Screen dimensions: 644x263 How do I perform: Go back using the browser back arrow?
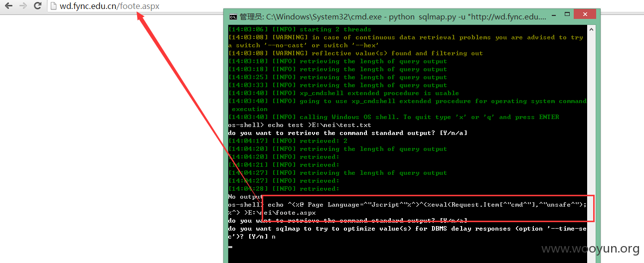click(8, 6)
